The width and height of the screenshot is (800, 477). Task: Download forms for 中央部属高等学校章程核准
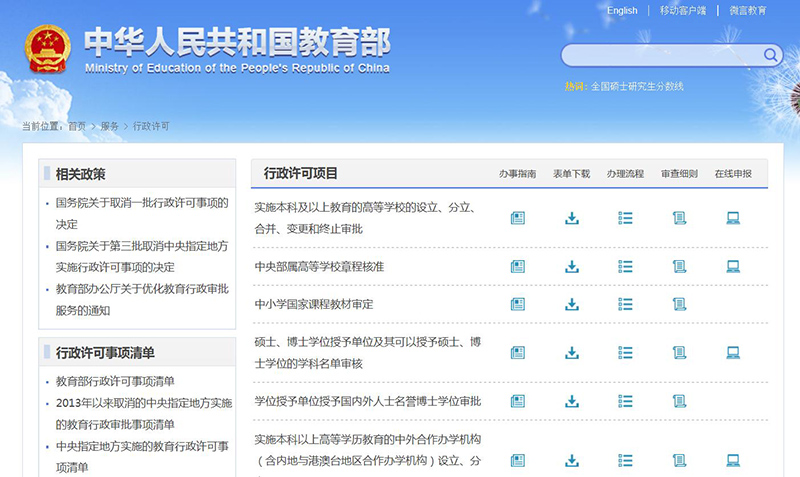tap(572, 266)
